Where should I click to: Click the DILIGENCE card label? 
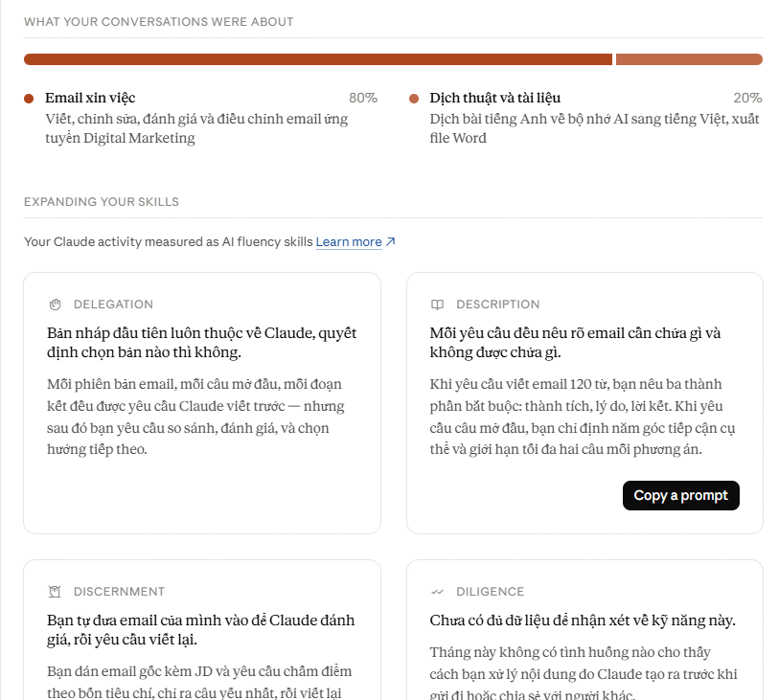click(491, 591)
